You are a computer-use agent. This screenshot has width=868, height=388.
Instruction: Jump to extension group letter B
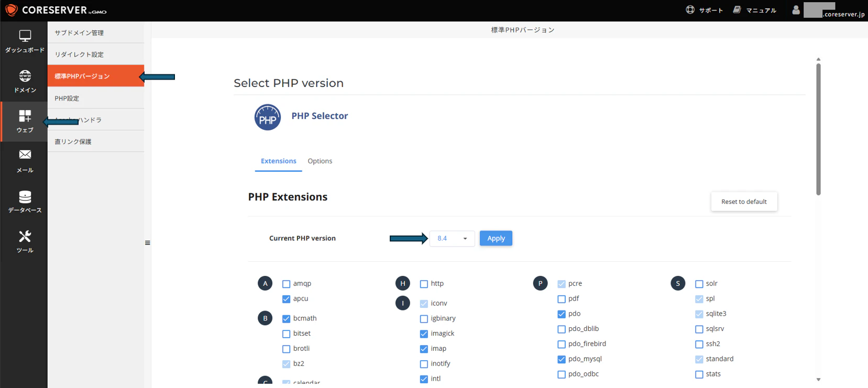coord(265,318)
